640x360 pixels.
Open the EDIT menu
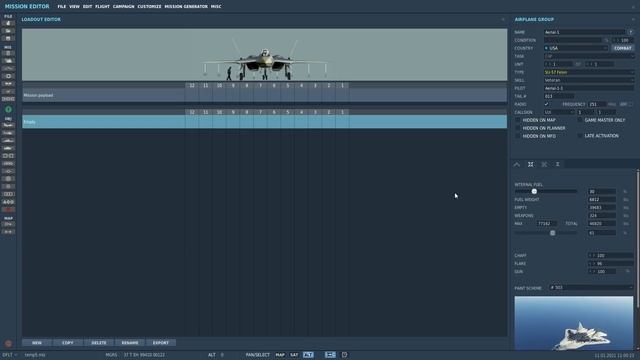coord(87,7)
